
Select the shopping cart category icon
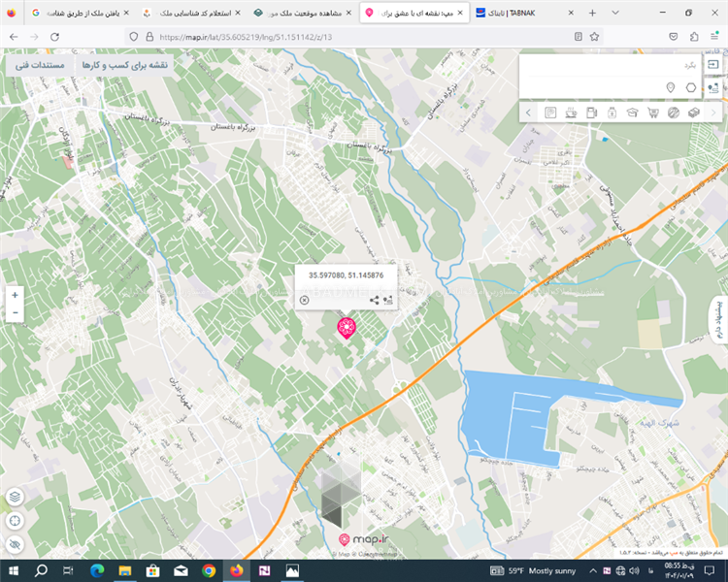click(x=652, y=113)
